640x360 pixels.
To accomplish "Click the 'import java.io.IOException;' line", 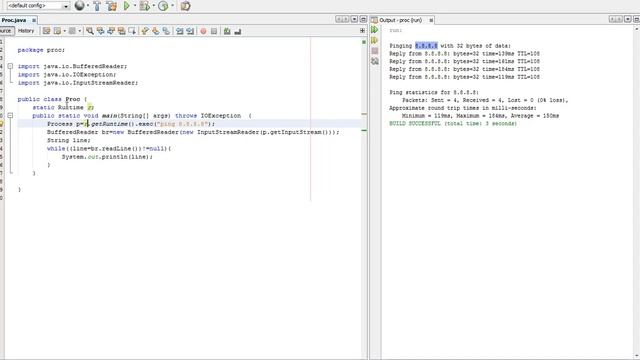I will (x=67, y=74).
